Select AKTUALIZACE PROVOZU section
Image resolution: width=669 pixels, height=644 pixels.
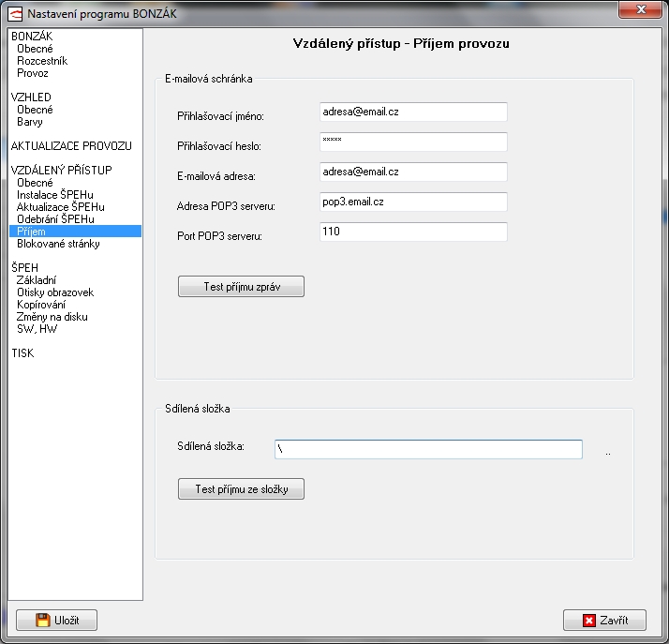click(x=71, y=146)
